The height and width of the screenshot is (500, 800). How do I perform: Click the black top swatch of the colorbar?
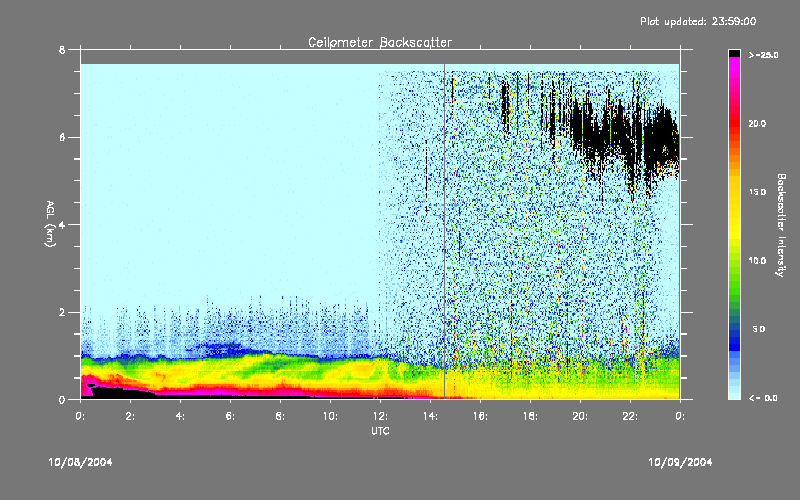(x=734, y=53)
